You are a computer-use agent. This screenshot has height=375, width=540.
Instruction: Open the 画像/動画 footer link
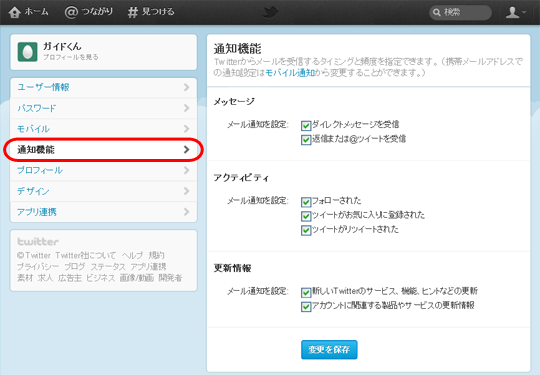click(137, 278)
